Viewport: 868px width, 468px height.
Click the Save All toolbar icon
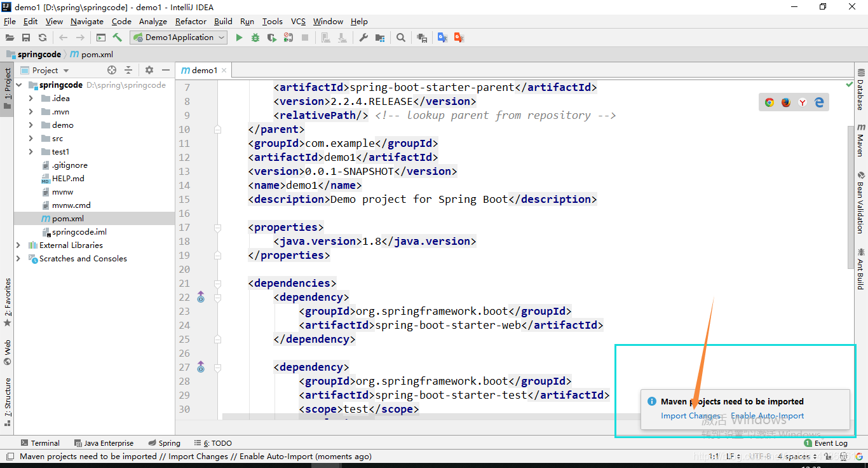26,38
